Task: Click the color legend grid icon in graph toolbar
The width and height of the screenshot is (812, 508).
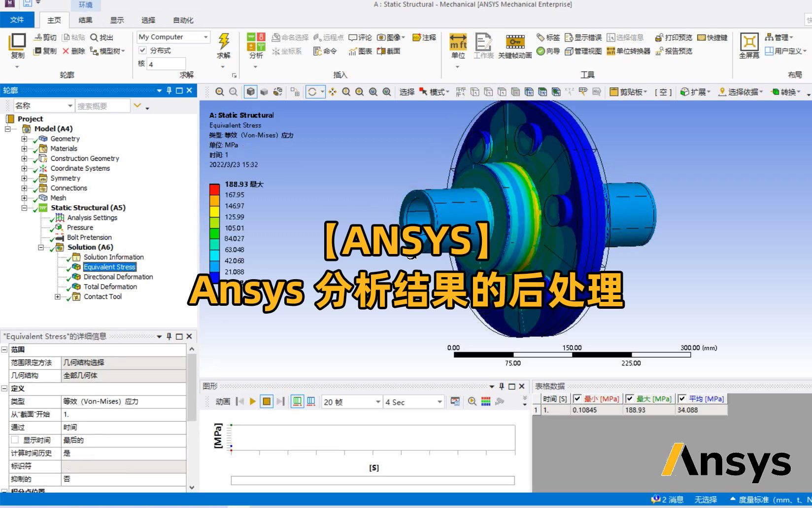Action: [x=486, y=401]
